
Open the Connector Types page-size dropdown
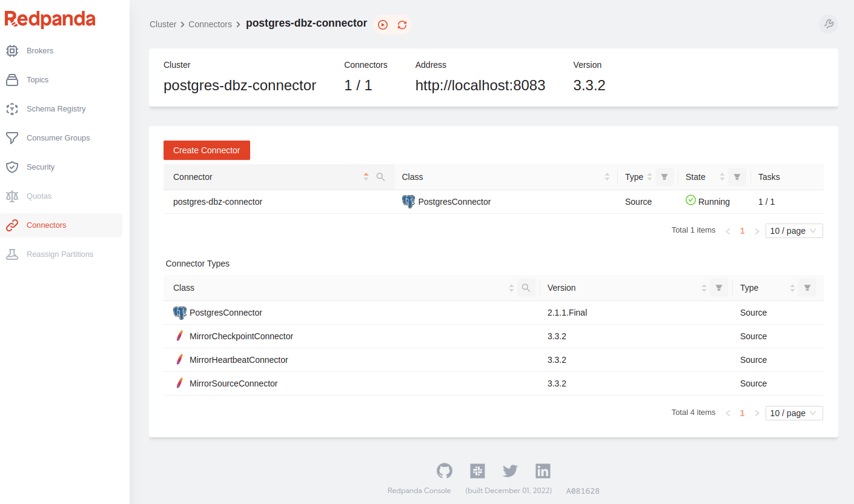coord(794,413)
